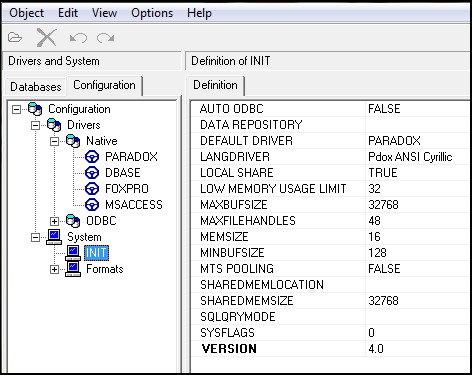Viewport: 472px width, 375px height.
Task: Select the PARADOX driver icon
Action: (x=92, y=157)
